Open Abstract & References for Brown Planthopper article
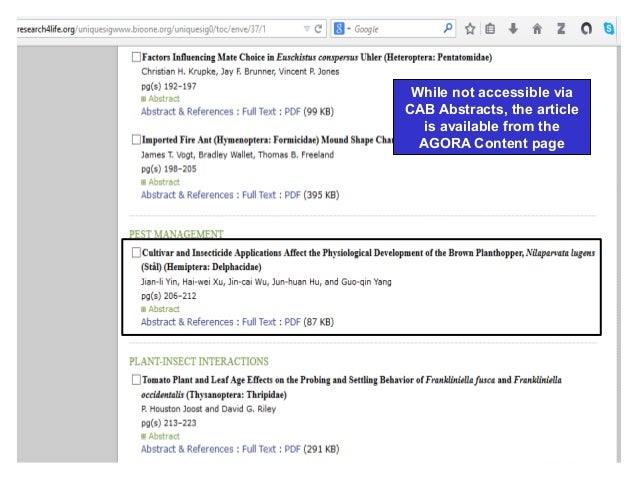Screen dimensions: 638x479 pyautogui.click(x=187, y=322)
